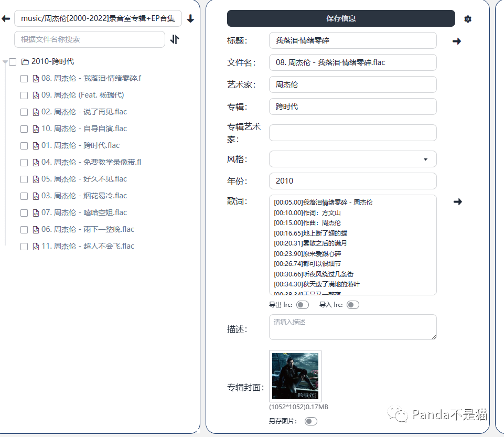Collapse the 2010-跨时代 folder tree
504x437 pixels.
tap(5, 62)
